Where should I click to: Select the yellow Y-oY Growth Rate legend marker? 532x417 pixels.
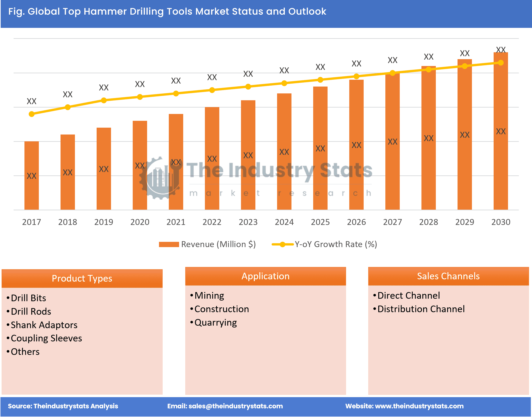(x=283, y=244)
